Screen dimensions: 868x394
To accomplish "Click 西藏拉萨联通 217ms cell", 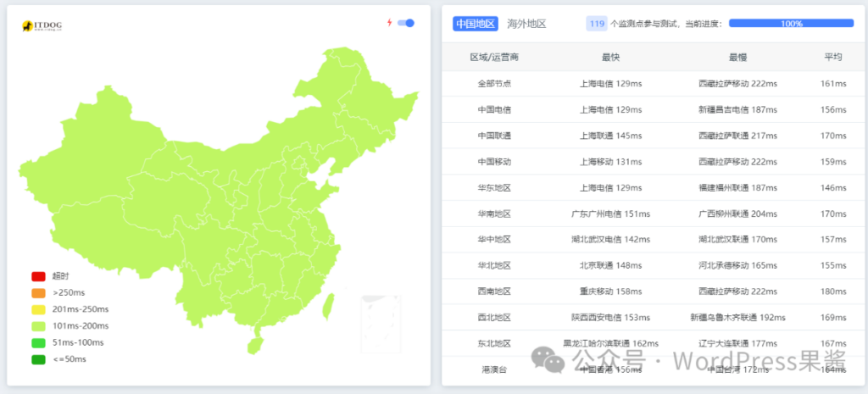I will pos(738,136).
